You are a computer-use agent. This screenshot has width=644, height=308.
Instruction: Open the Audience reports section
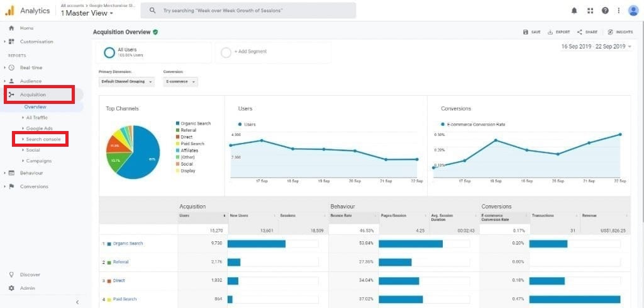tap(31, 81)
